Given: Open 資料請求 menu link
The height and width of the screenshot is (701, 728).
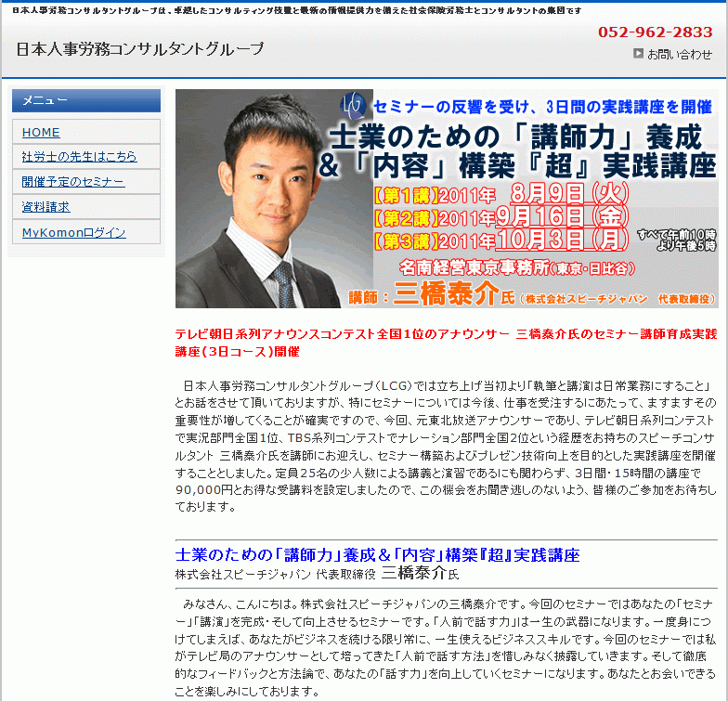Looking at the screenshot, I should coord(45,206).
